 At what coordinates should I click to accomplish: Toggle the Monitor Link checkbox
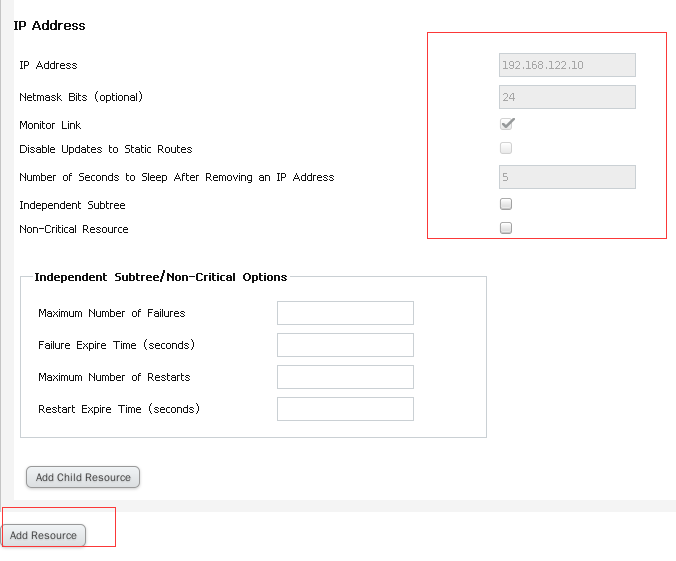(x=506, y=124)
